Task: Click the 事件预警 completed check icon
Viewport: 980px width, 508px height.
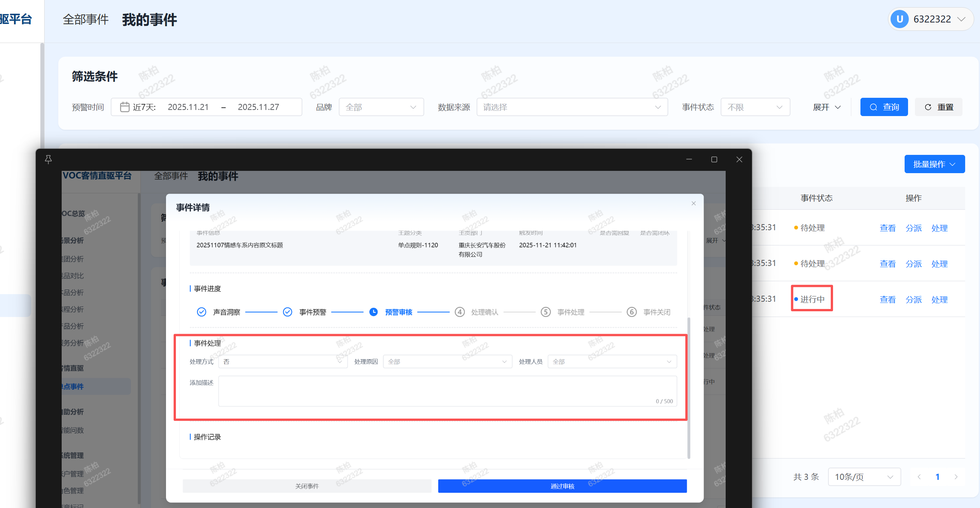Action: pyautogui.click(x=287, y=312)
